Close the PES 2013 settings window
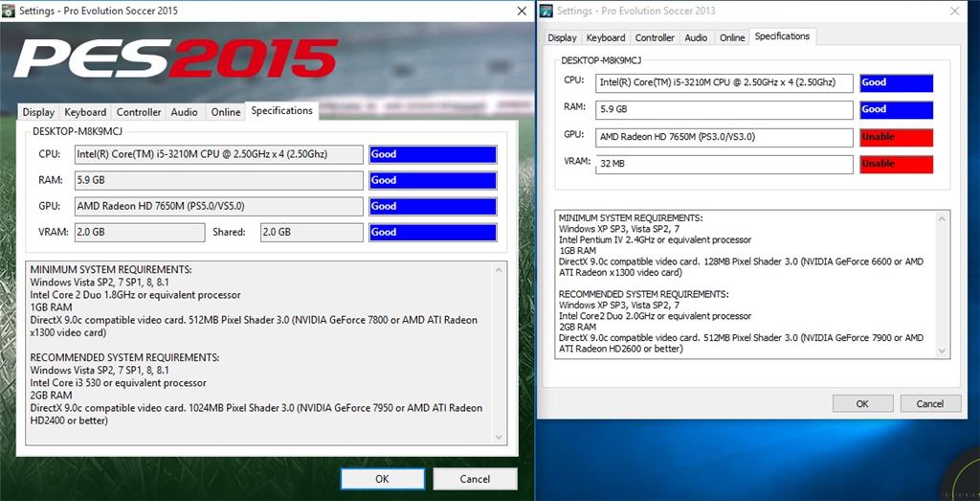This screenshot has width=980, height=501. pos(954,11)
